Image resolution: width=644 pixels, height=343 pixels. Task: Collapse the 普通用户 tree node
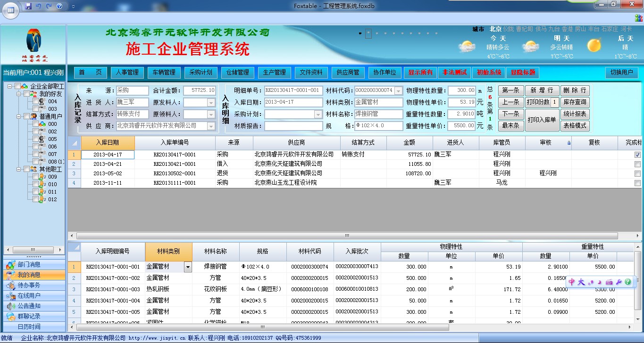[x=18, y=116]
